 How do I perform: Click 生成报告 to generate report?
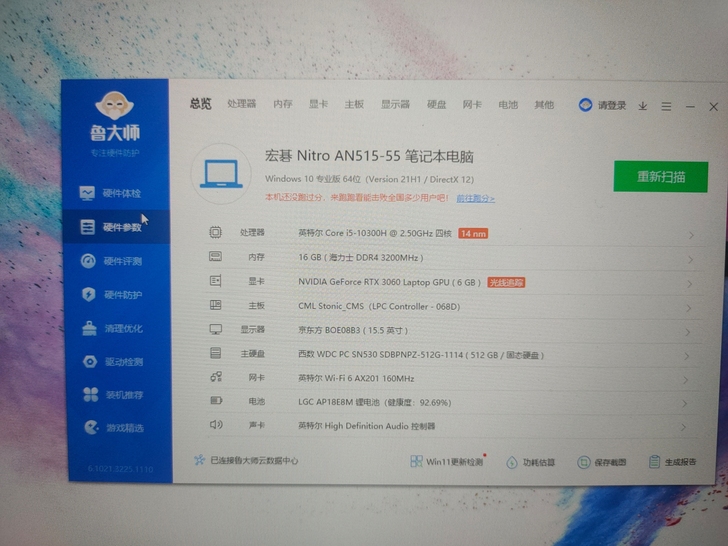[672, 462]
